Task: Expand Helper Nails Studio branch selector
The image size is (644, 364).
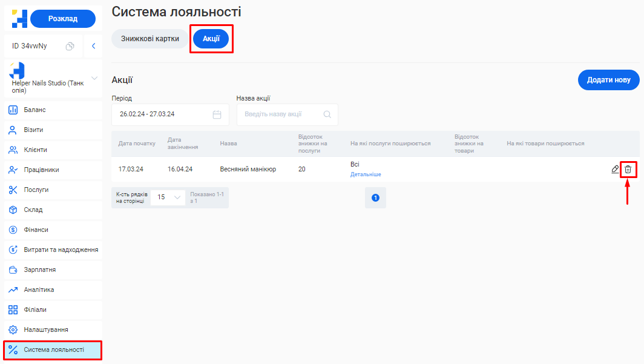Action: (94, 78)
